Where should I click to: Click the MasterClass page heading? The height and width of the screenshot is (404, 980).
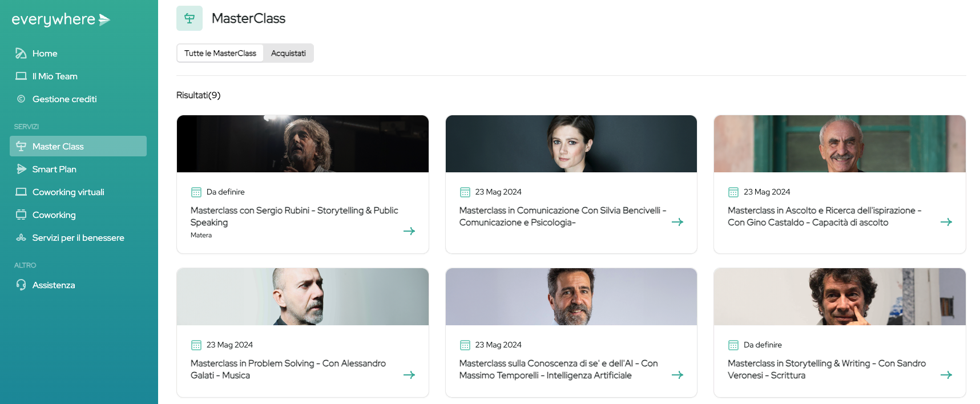(x=248, y=18)
